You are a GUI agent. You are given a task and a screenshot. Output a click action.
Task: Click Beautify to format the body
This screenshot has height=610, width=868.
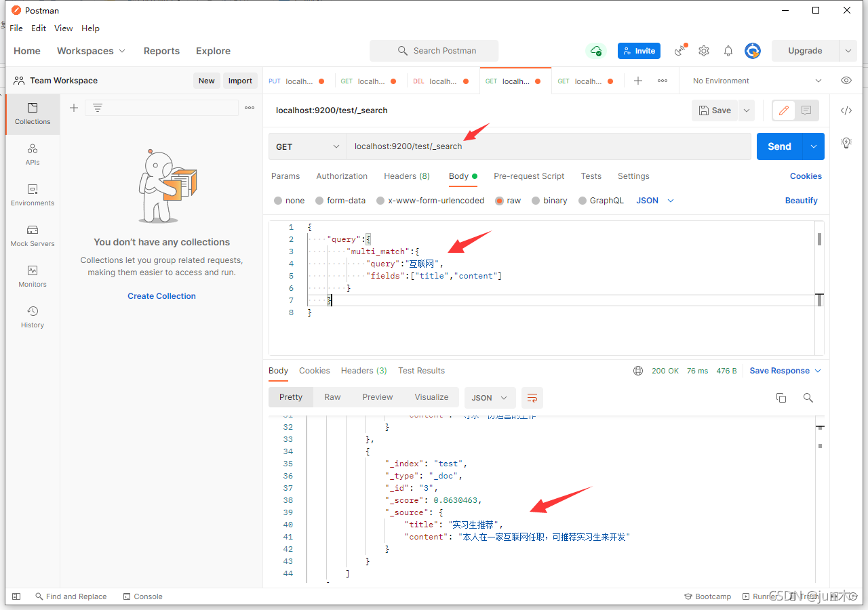pos(802,201)
